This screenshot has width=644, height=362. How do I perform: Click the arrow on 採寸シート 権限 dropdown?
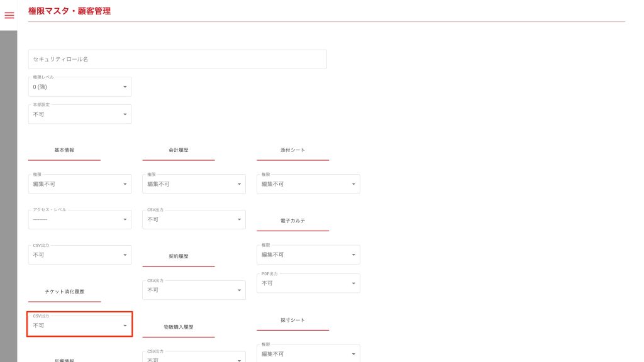[x=353, y=354]
